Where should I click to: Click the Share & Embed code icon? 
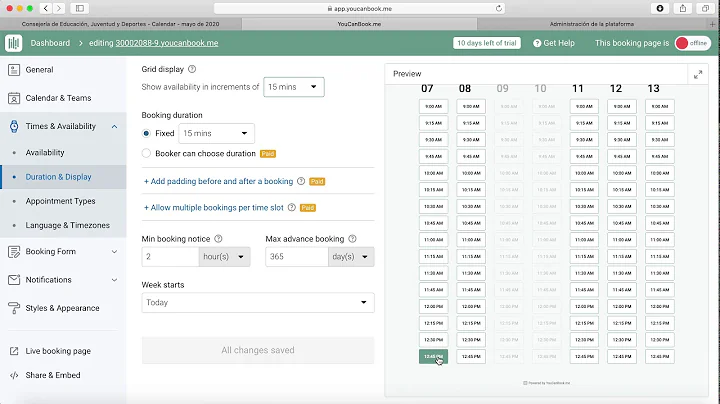tap(14, 375)
